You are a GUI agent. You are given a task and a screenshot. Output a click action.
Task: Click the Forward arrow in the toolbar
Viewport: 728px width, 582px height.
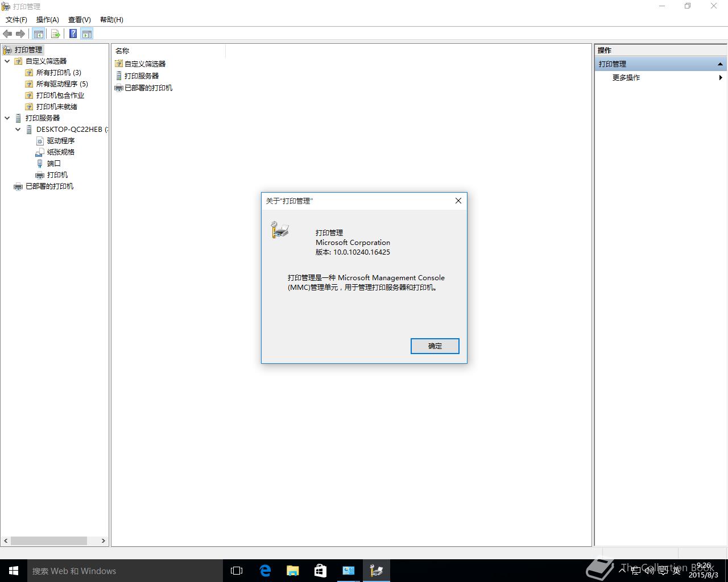20,34
